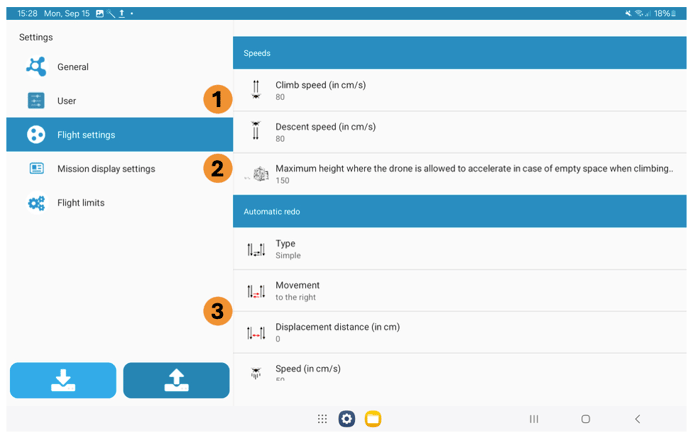
Task: Click the User sliders icon
Action: pyautogui.click(x=36, y=101)
